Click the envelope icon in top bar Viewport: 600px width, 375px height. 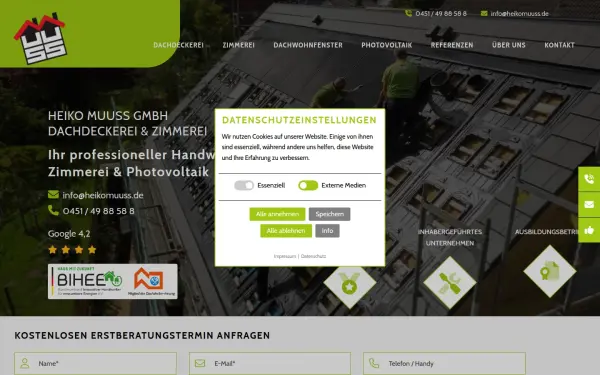click(484, 13)
